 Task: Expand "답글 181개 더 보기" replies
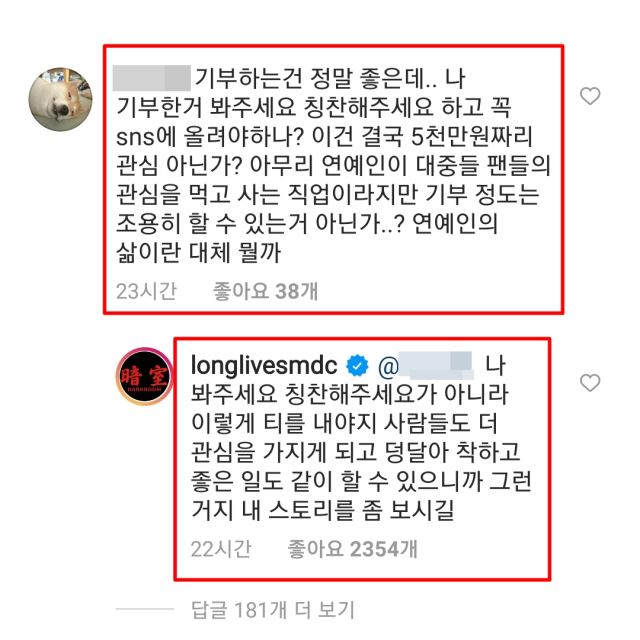coord(273,610)
